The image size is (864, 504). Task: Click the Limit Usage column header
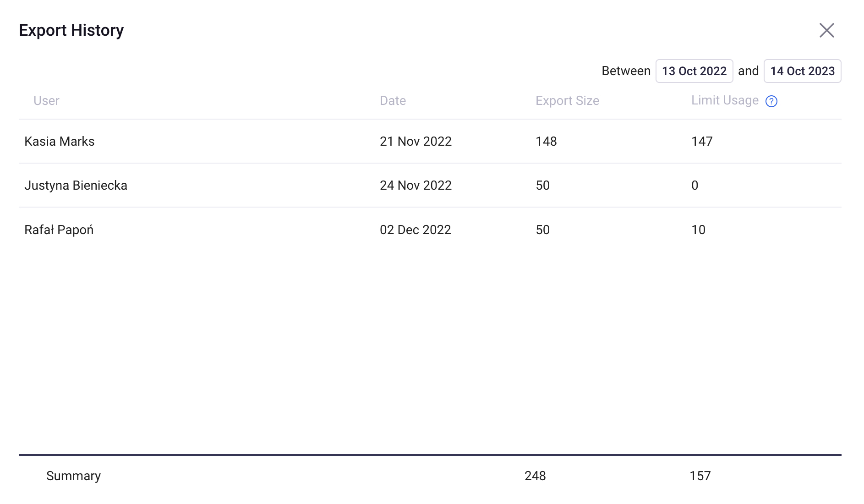725,100
